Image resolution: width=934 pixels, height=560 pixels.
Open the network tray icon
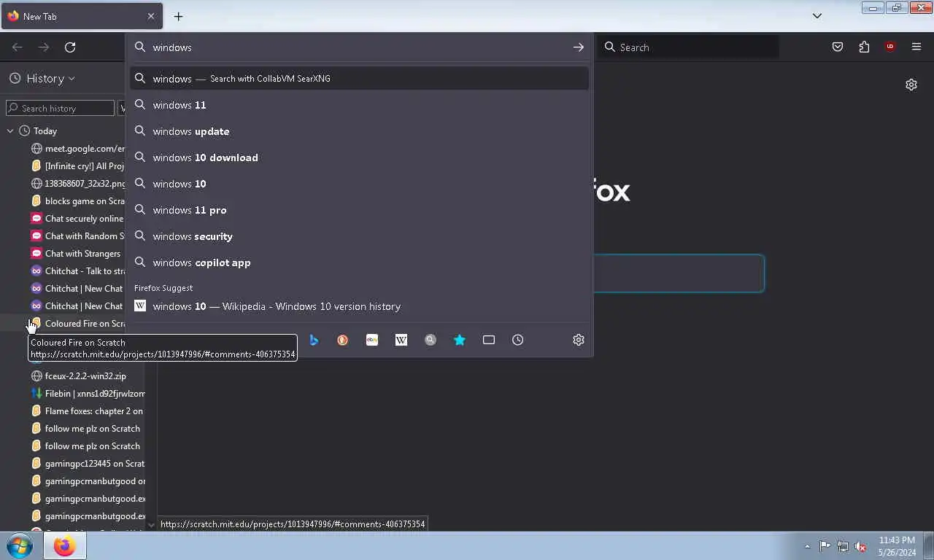click(843, 546)
